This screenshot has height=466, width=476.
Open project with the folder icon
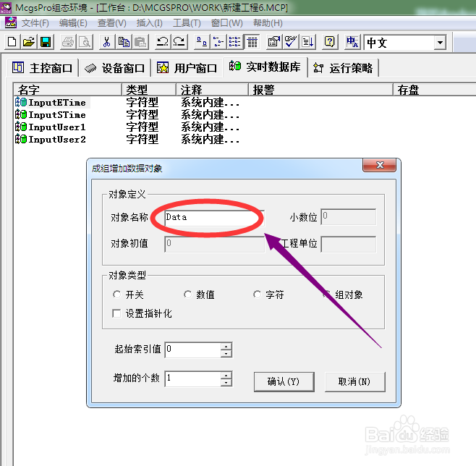[x=29, y=42]
